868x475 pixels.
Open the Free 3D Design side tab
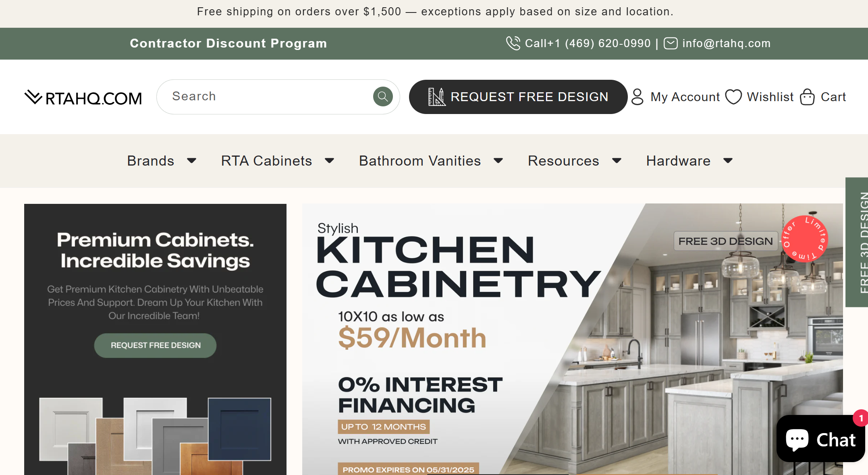[857, 242]
